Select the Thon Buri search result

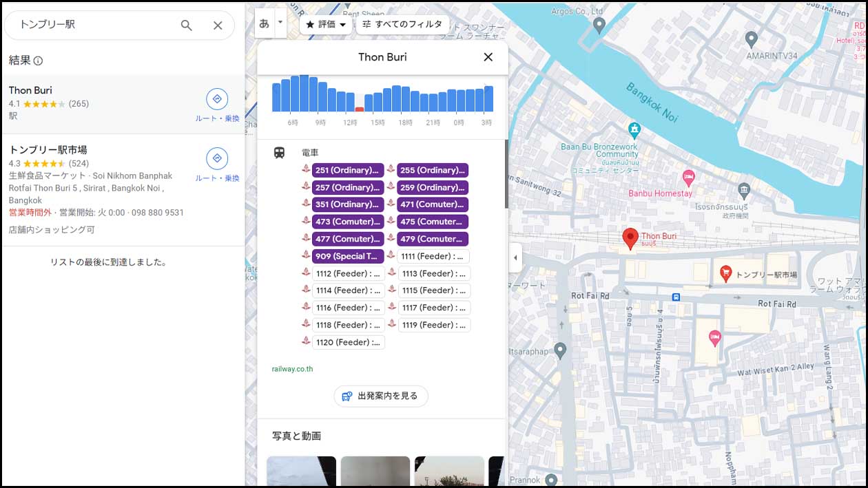(123, 104)
